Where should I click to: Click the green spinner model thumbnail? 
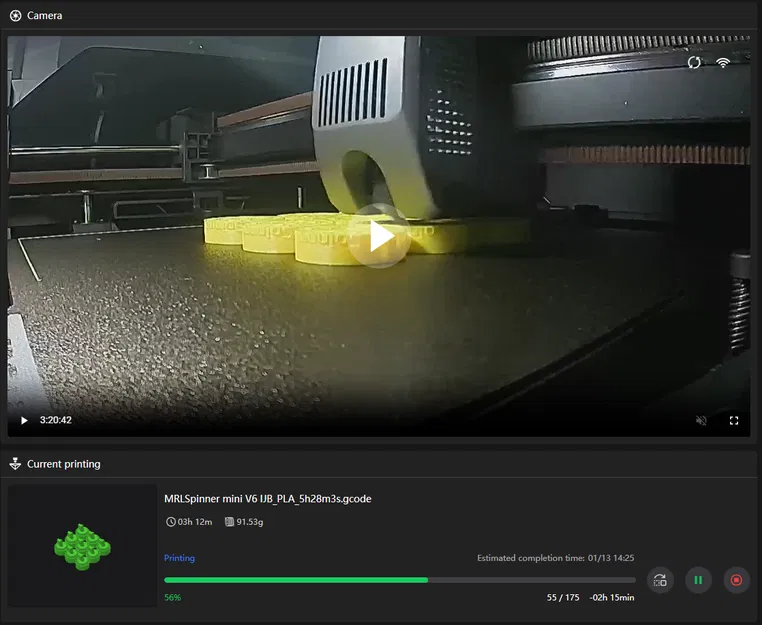(x=82, y=546)
